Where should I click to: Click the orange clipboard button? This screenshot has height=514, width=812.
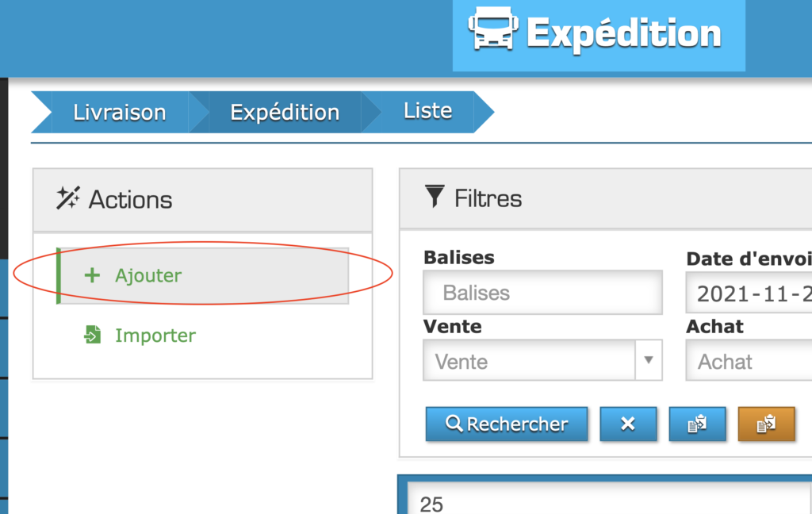pyautogui.click(x=766, y=424)
